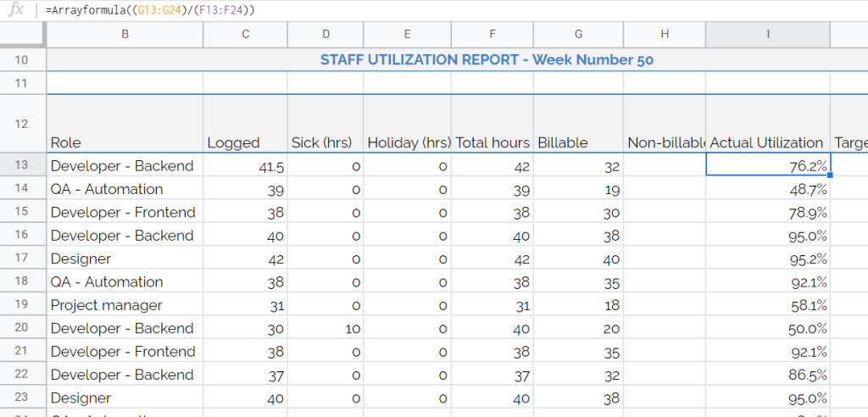Select the 78.9% utilization cell
The image size is (868, 417).
tap(768, 212)
